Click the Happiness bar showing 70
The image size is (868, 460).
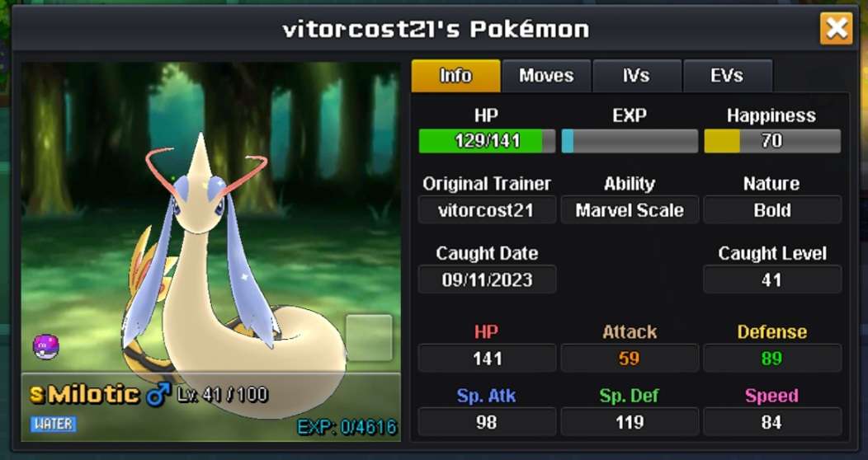[772, 141]
